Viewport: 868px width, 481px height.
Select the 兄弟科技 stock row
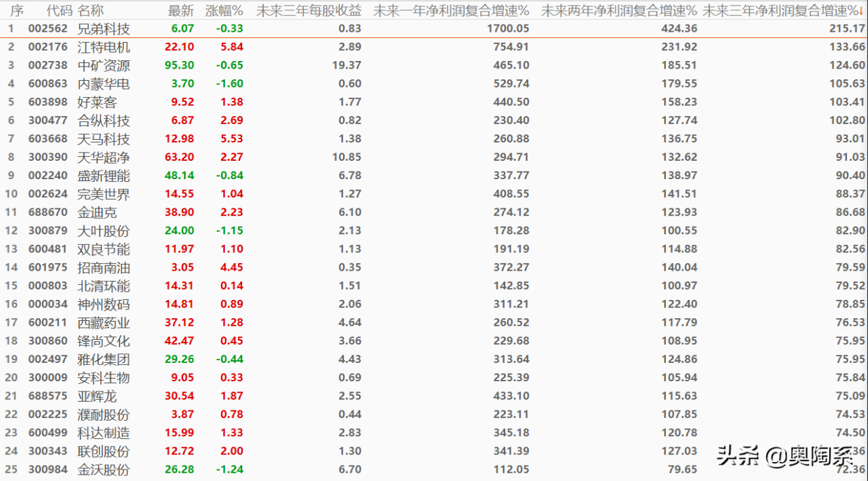104,29
